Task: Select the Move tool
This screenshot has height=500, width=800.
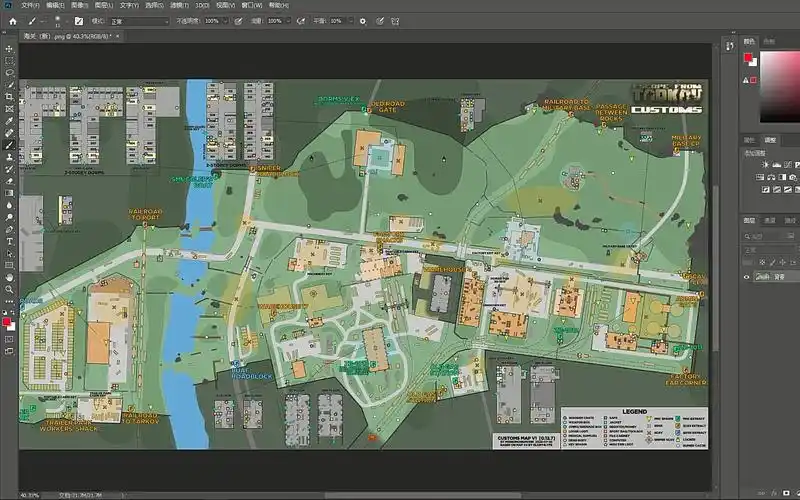Action: pyautogui.click(x=9, y=48)
